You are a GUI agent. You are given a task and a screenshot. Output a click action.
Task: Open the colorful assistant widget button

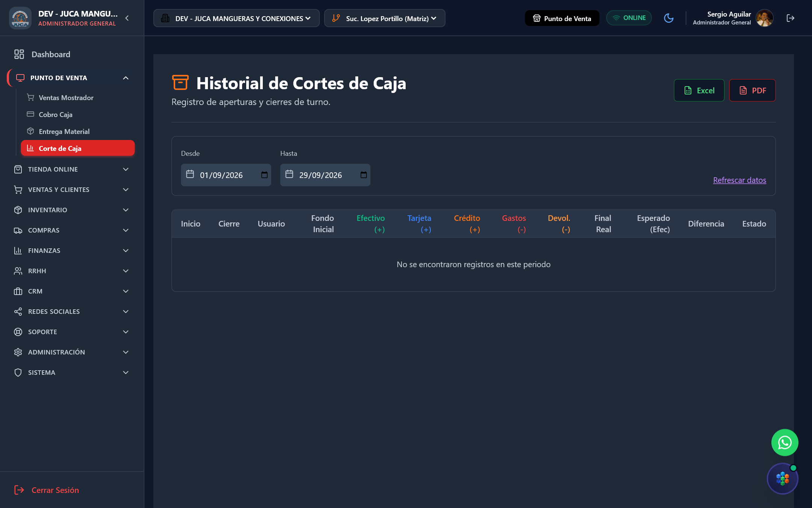783,479
